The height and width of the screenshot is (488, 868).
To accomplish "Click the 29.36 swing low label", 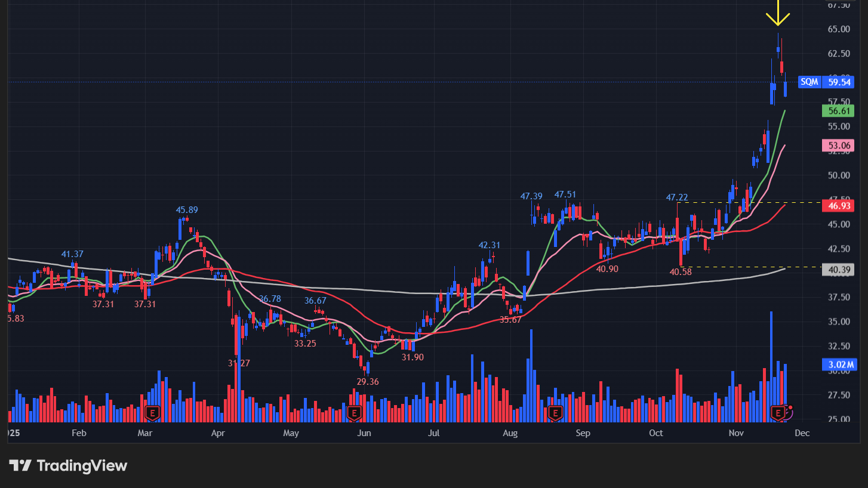I will pyautogui.click(x=368, y=382).
